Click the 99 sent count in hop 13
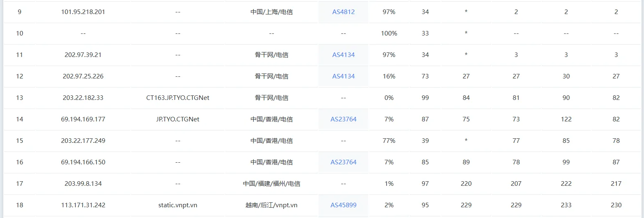This screenshot has width=644, height=218. coord(425,98)
